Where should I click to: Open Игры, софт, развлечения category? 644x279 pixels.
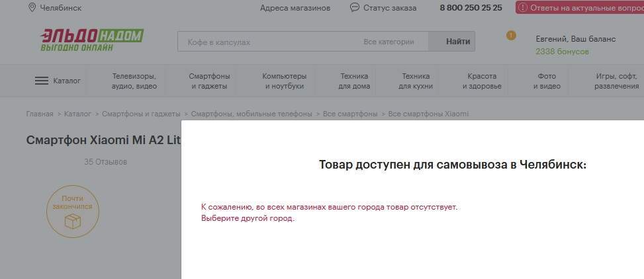coord(616,81)
